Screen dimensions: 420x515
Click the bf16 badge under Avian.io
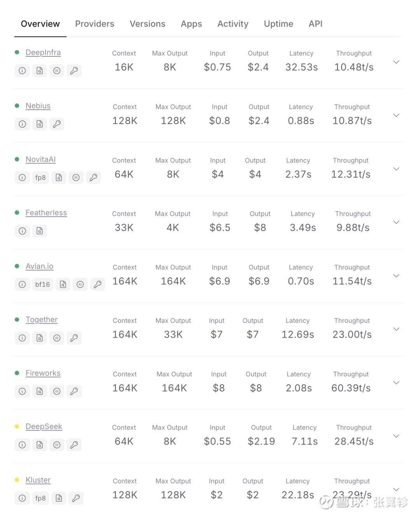(42, 284)
